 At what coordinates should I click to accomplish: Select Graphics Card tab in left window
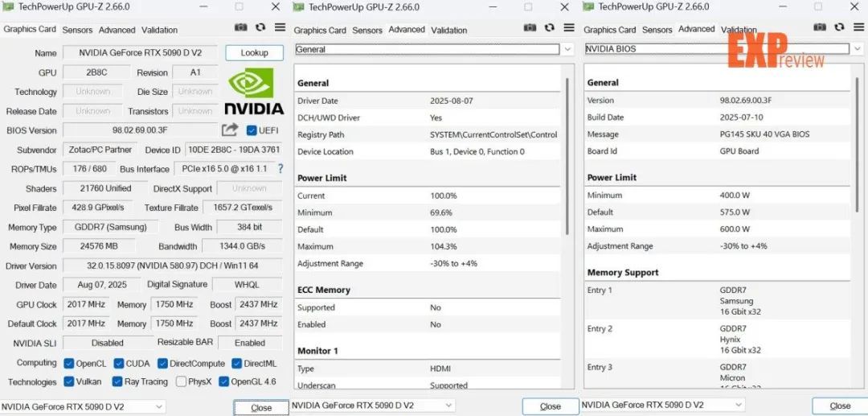coord(30,29)
